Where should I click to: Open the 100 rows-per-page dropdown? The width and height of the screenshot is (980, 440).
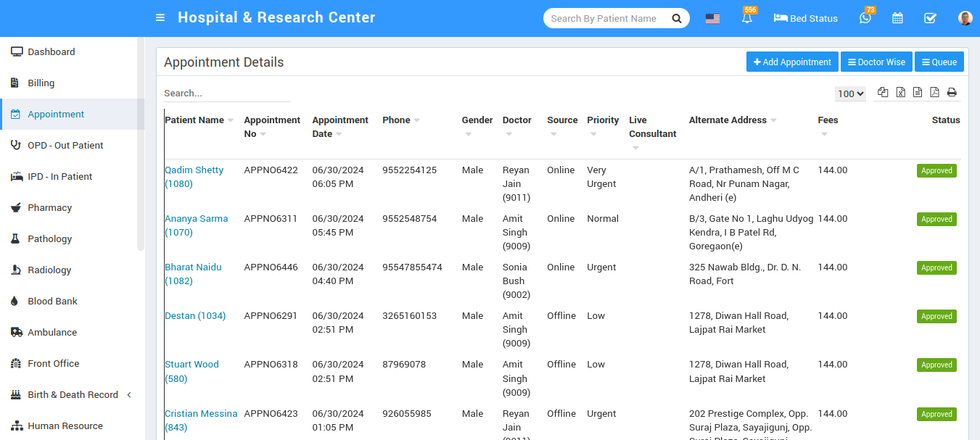pos(850,94)
